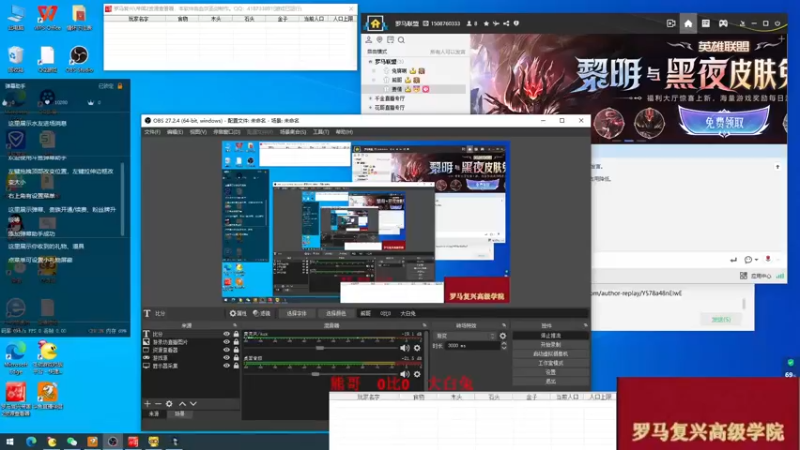Hide the image source in second row
The height and width of the screenshot is (450, 800).
[227, 342]
